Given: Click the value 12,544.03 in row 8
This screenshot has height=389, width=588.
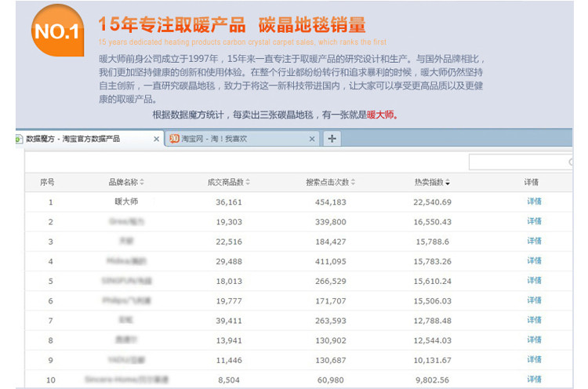Looking at the screenshot, I should click(x=432, y=340).
